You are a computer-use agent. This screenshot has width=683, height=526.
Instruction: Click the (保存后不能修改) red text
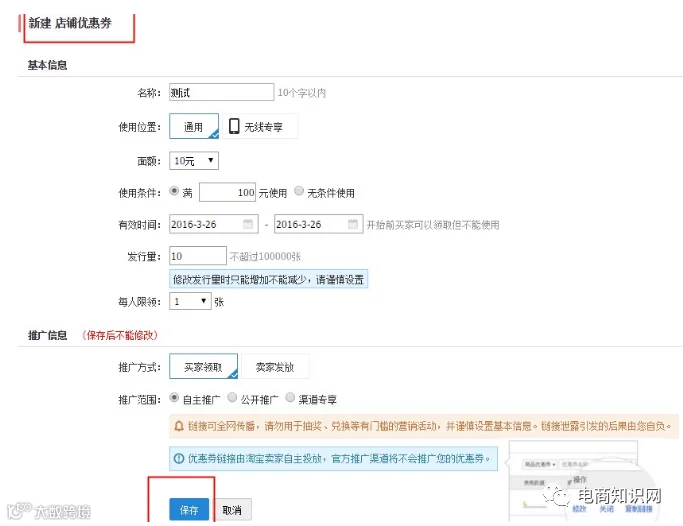[x=120, y=335]
